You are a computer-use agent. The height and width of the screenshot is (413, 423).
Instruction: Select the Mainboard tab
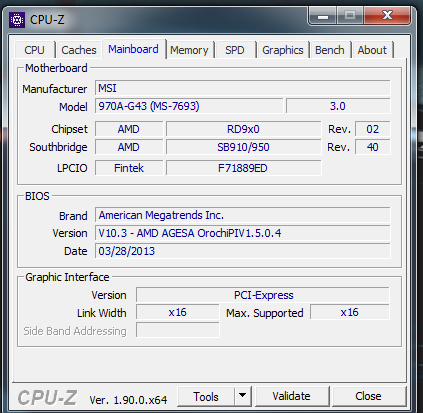click(133, 49)
